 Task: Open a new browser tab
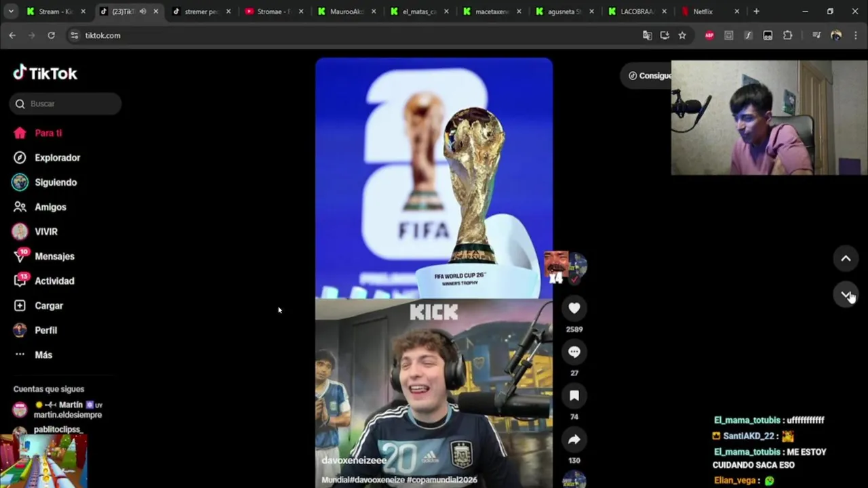[756, 12]
